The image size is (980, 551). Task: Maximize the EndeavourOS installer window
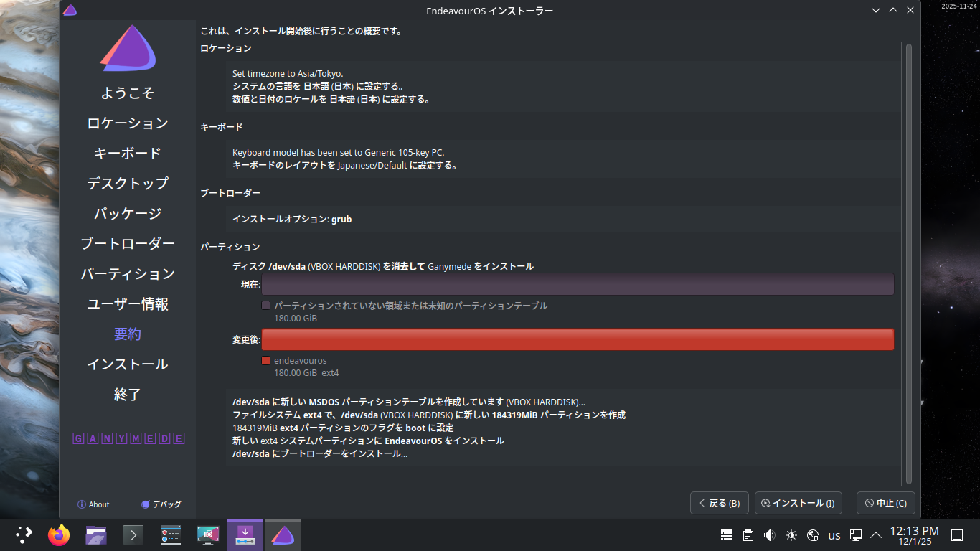[893, 10]
